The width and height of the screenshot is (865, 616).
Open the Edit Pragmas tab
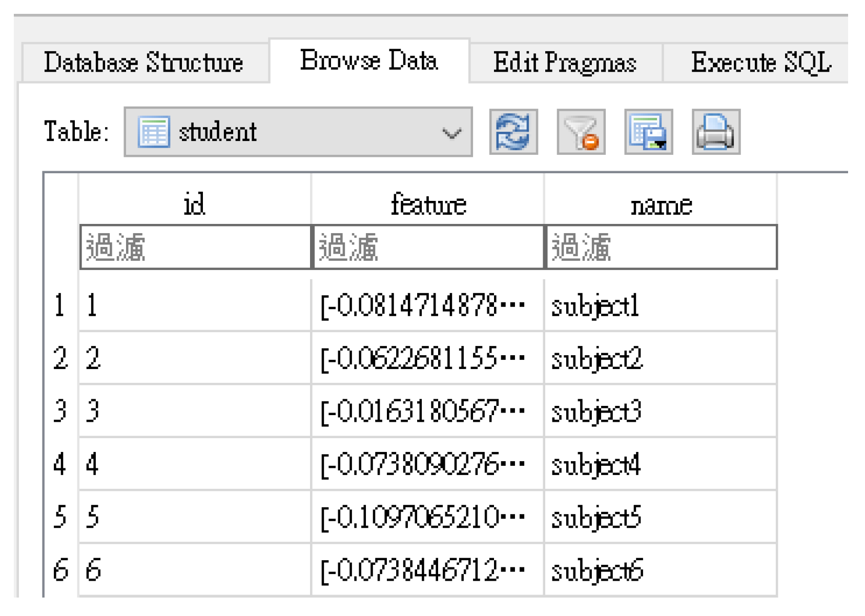click(x=565, y=63)
